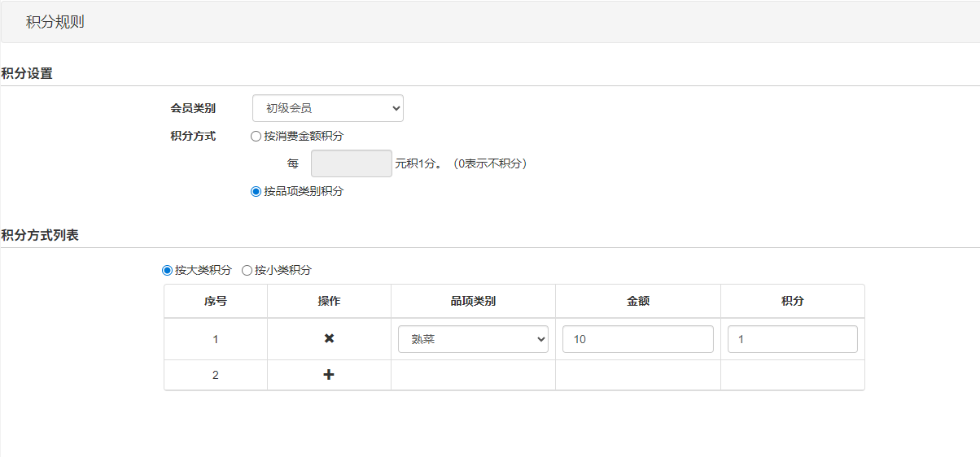Open the 会员类别 dropdown showing 初级会员
Viewport: 980px width, 457px height.
tap(327, 108)
